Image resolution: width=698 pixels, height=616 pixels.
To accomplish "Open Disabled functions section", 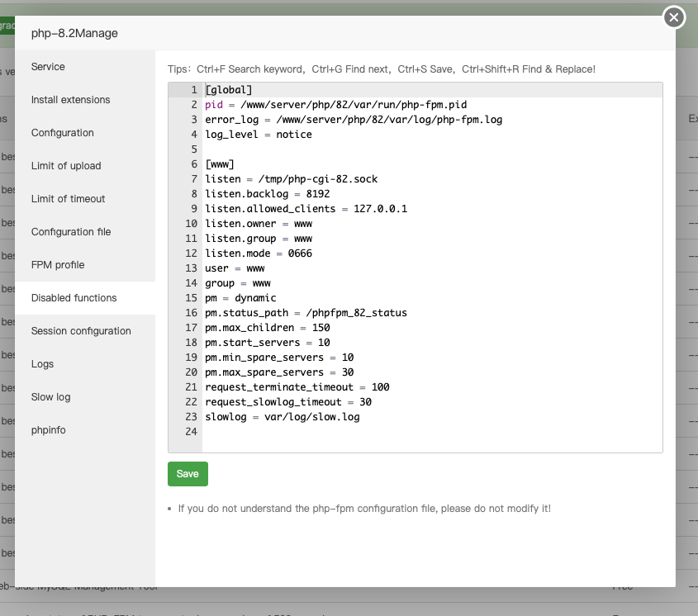I will click(74, 298).
